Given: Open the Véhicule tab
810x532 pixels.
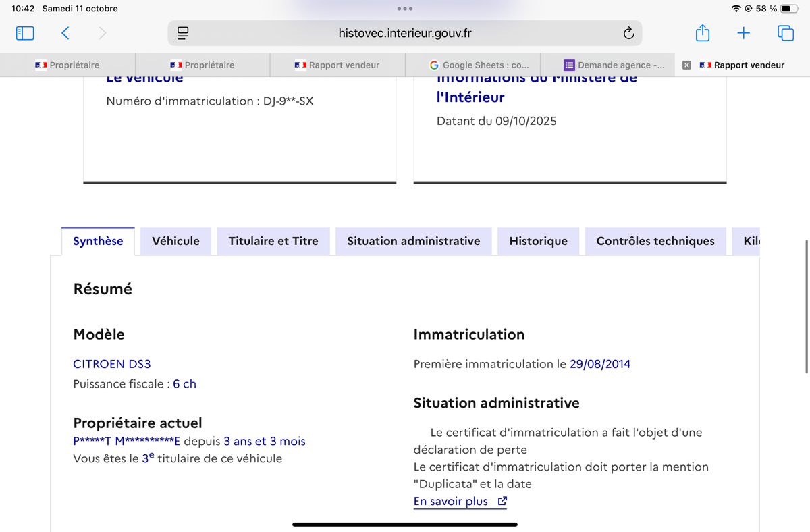Looking at the screenshot, I should [175, 241].
